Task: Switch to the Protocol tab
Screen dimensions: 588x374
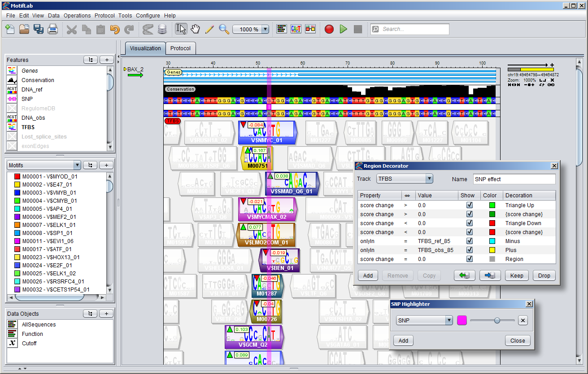Action: point(181,48)
